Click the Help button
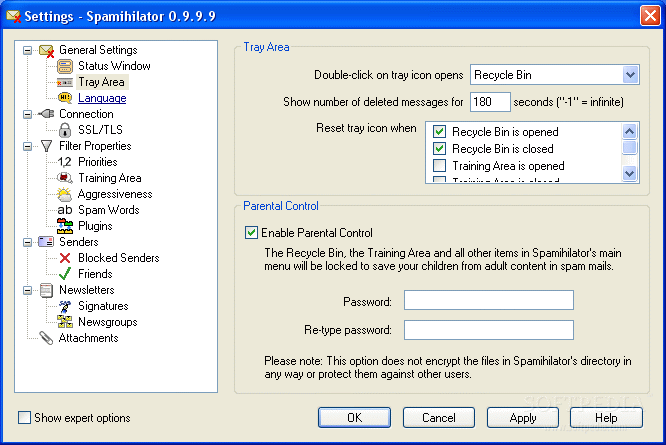This screenshot has width=666, height=445. click(x=606, y=418)
